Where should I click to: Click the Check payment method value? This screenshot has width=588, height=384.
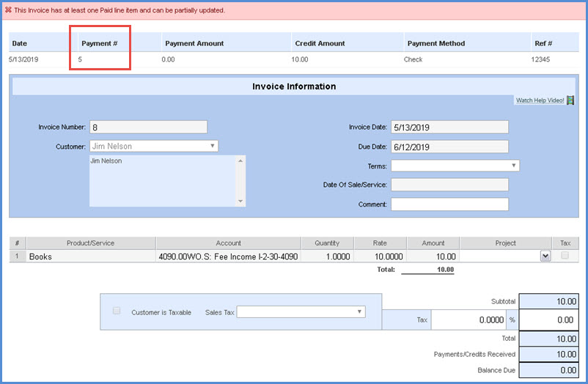click(413, 59)
